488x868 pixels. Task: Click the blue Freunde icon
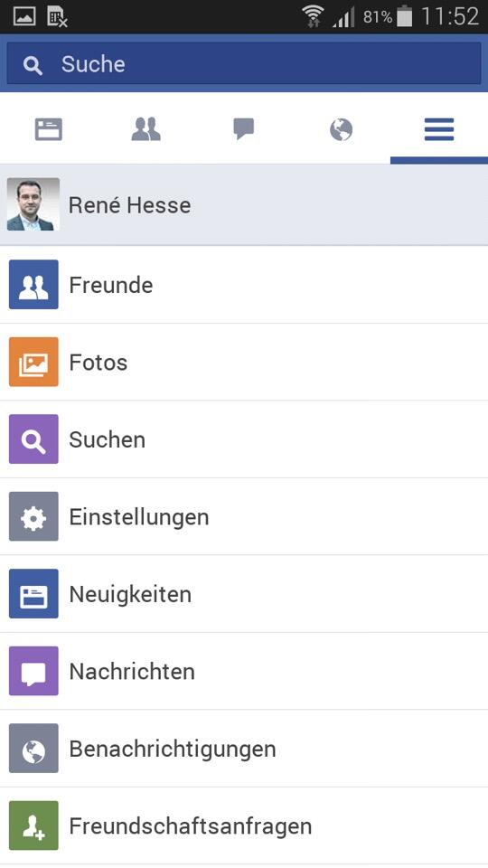click(x=33, y=285)
